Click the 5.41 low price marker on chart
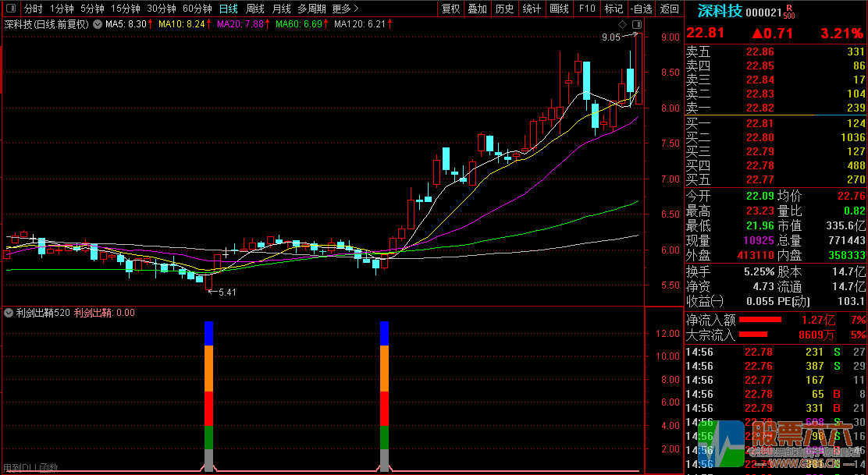 [x=226, y=292]
